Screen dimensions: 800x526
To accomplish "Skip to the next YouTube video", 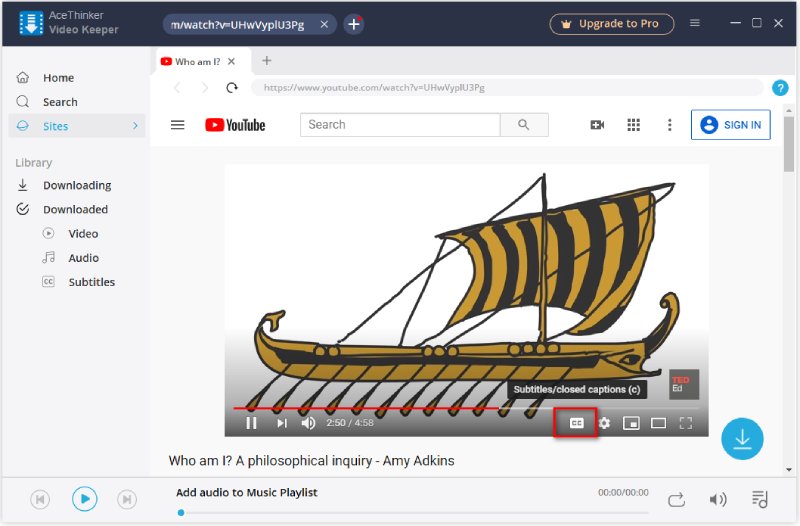I will point(282,423).
